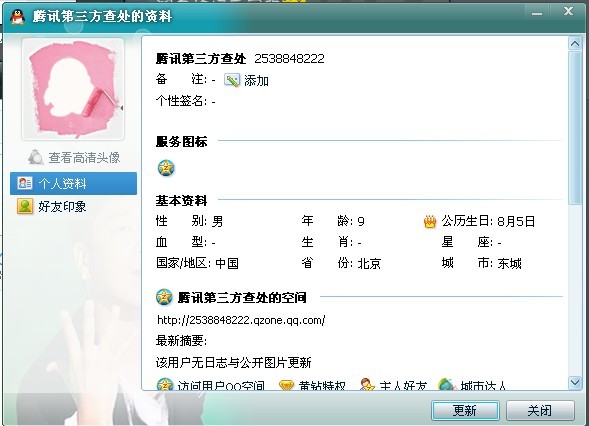The width and height of the screenshot is (589, 426).
Task: Click the crown icon beside 公历生日
Action: click(430, 222)
